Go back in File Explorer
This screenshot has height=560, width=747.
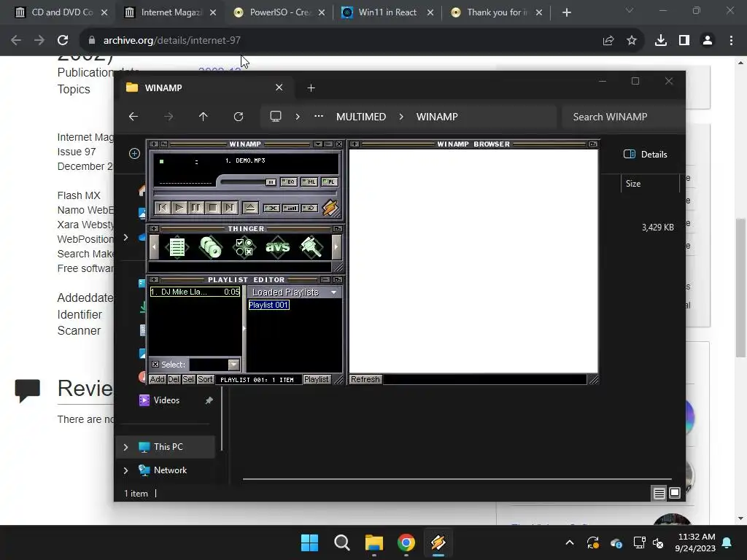tap(133, 117)
